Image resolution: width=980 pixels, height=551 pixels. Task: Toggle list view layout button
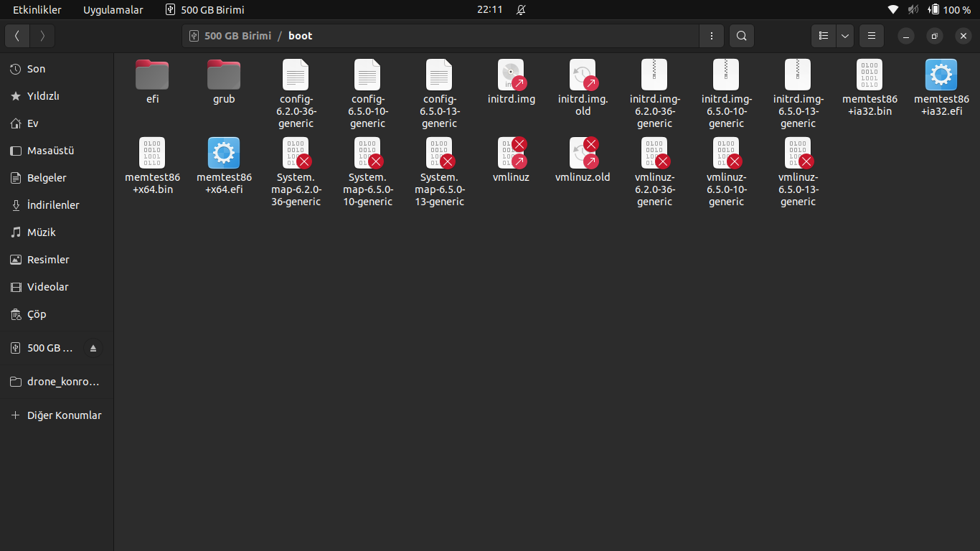824,36
